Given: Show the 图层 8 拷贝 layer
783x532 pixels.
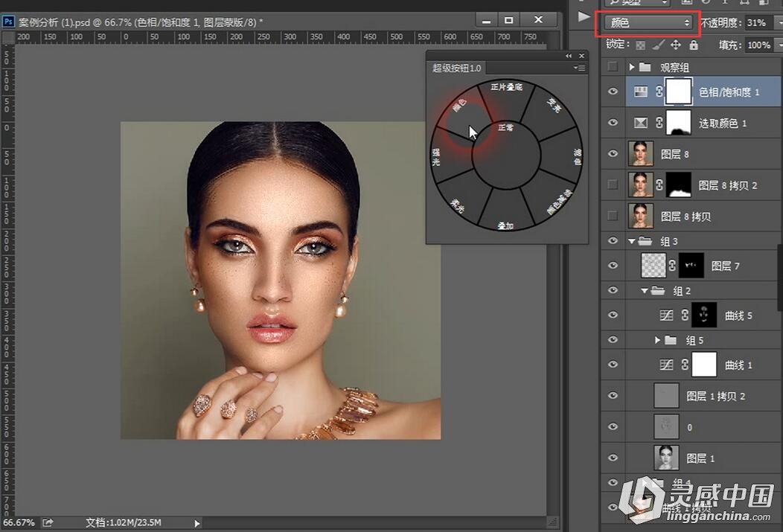Looking at the screenshot, I should 613,216.
